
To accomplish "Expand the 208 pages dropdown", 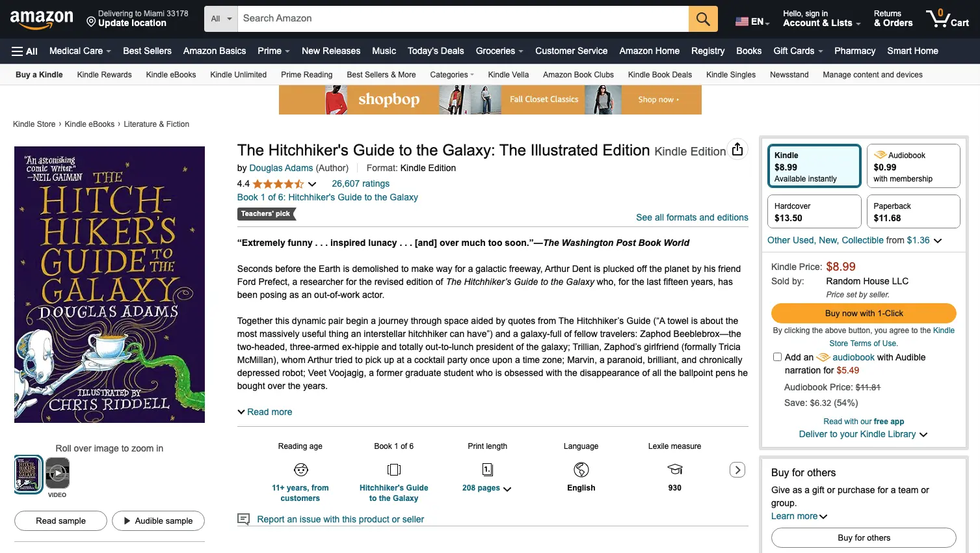I will [x=507, y=488].
